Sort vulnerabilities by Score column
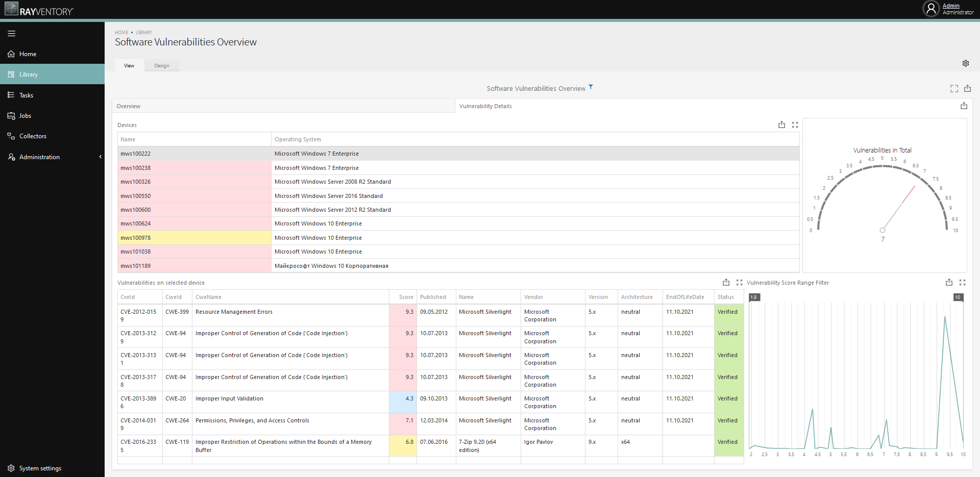 [x=403, y=297]
